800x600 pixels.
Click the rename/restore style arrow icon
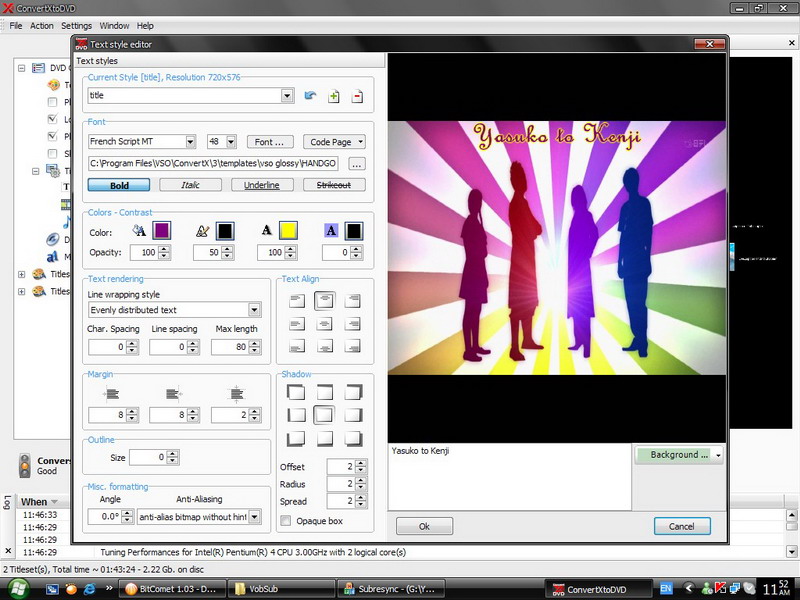(x=310, y=96)
